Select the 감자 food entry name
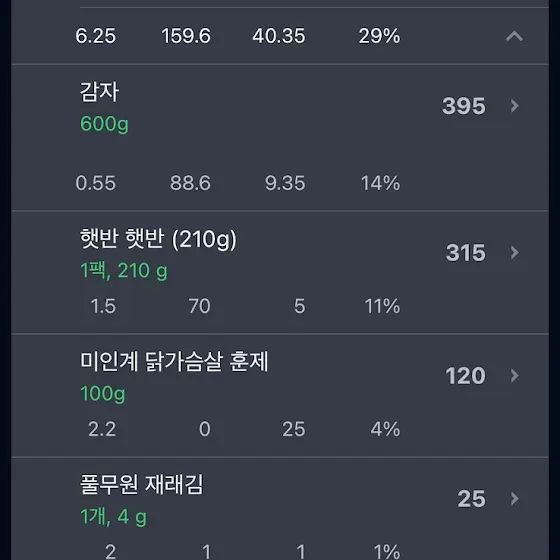Image resolution: width=560 pixels, height=560 pixels. pyautogui.click(x=99, y=92)
